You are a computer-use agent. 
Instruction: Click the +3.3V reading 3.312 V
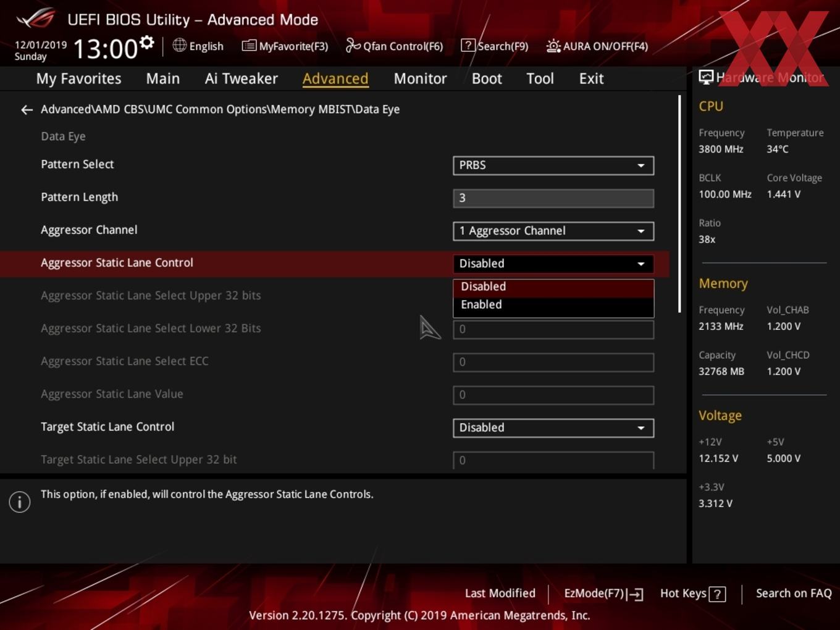[x=715, y=503]
